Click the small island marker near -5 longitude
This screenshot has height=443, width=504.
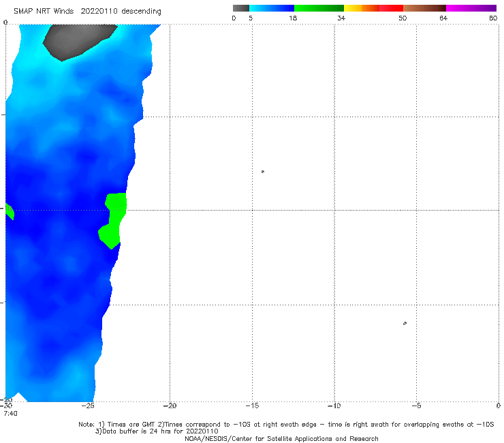pyautogui.click(x=405, y=323)
